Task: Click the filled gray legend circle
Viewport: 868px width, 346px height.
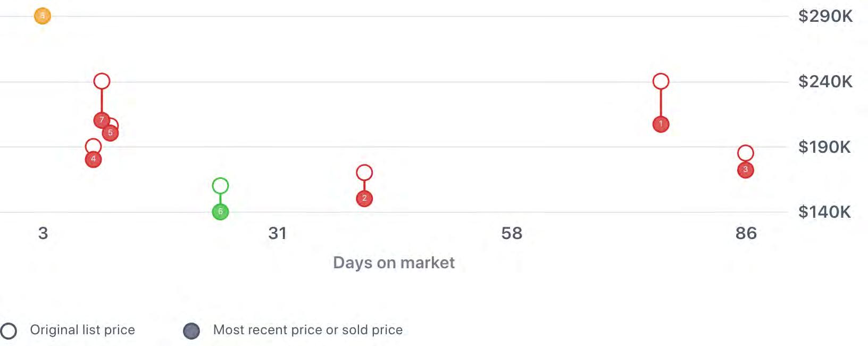Action: point(191,331)
